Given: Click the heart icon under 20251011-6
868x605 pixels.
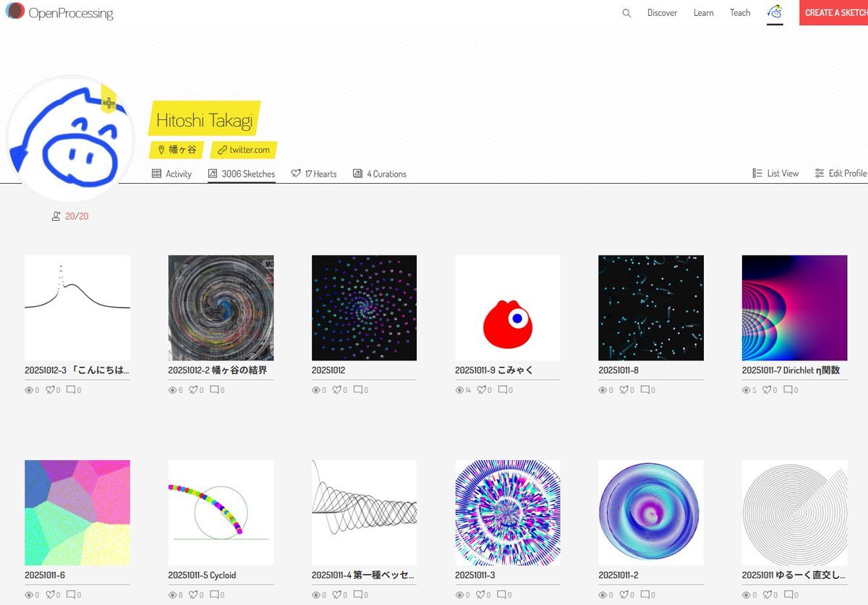Looking at the screenshot, I should (51, 595).
